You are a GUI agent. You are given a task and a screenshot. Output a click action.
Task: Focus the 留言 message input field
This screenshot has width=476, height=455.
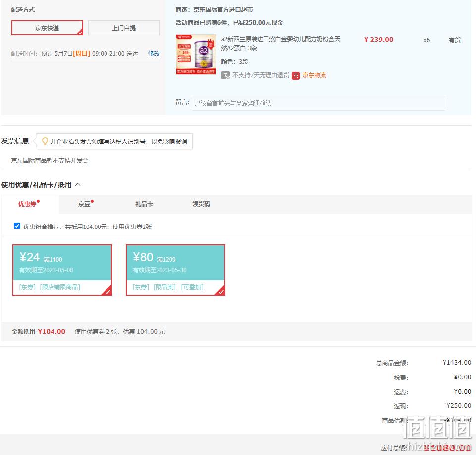pyautogui.click(x=318, y=103)
